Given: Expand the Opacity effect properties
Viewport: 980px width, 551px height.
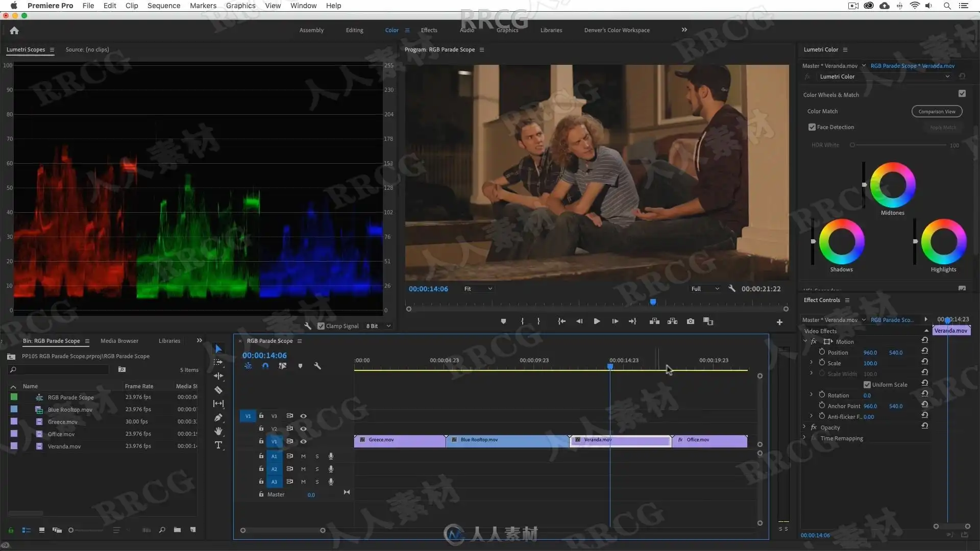Looking at the screenshot, I should pyautogui.click(x=804, y=428).
